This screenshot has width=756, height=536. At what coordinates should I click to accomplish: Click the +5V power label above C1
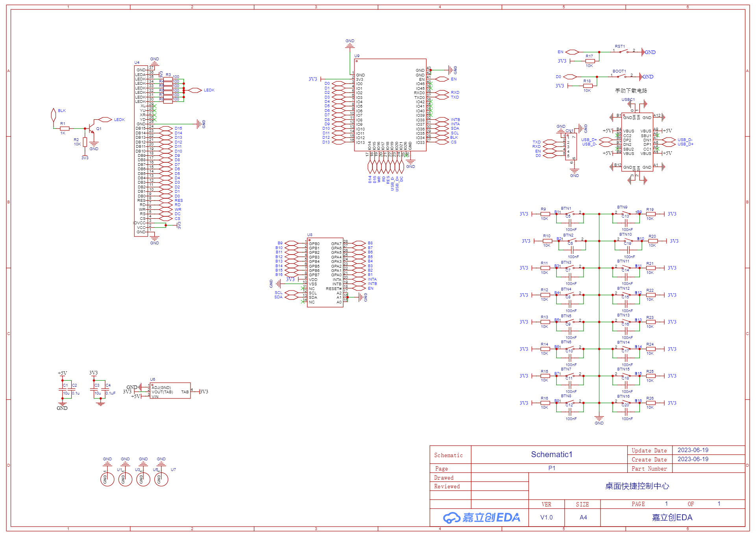62,373
